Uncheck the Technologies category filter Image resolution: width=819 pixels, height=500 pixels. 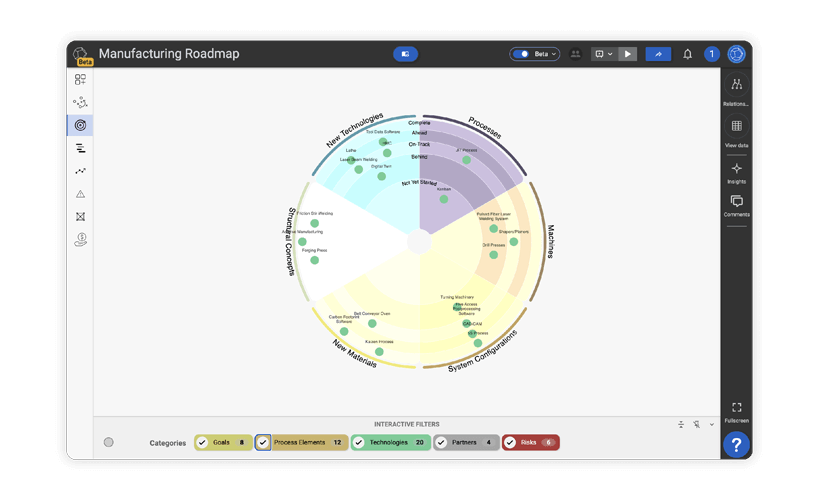(x=359, y=442)
